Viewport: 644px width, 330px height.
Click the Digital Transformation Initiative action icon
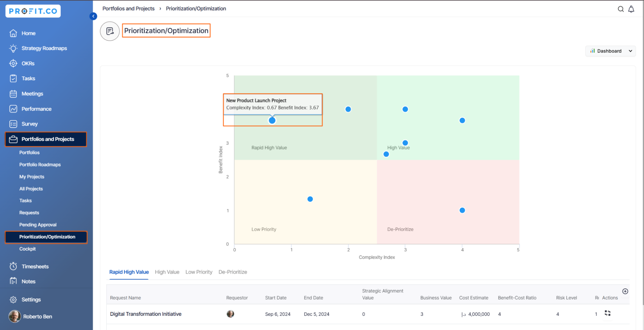pyautogui.click(x=608, y=313)
